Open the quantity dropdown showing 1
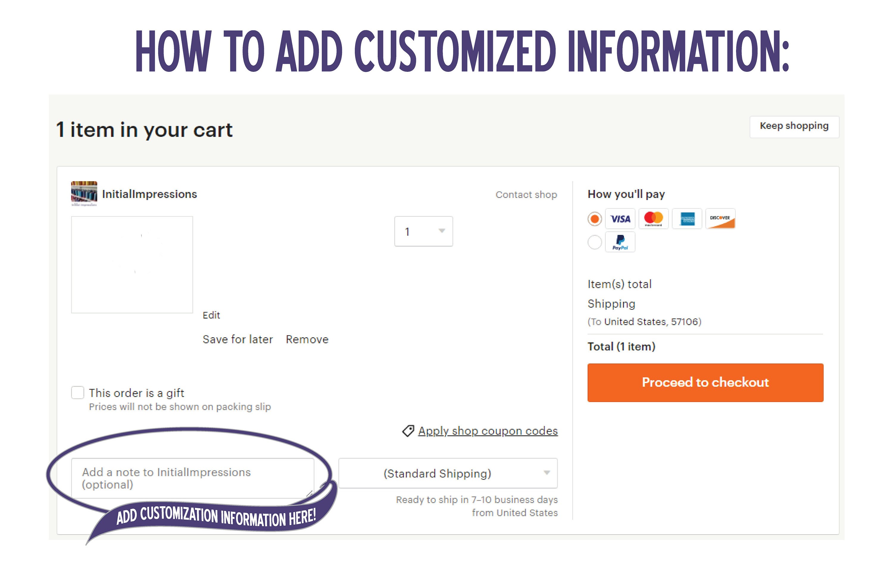 [424, 231]
